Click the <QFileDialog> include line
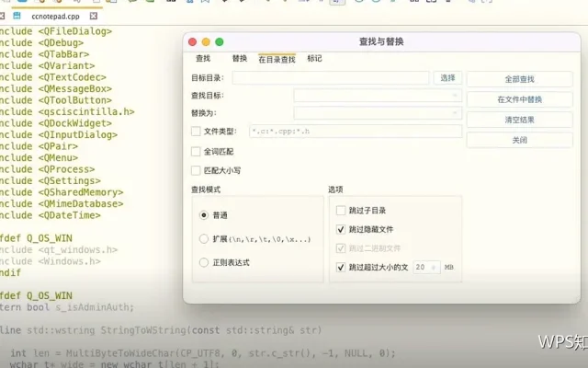The height and width of the screenshot is (368, 588). pos(56,31)
